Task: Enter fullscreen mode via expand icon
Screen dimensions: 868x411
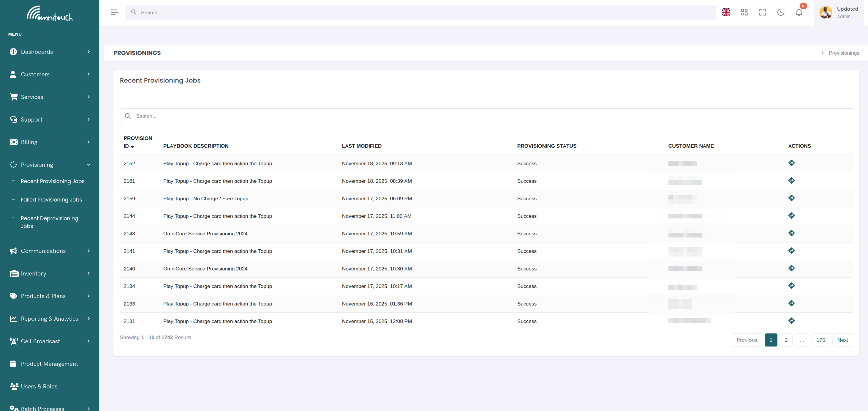Action: click(763, 12)
